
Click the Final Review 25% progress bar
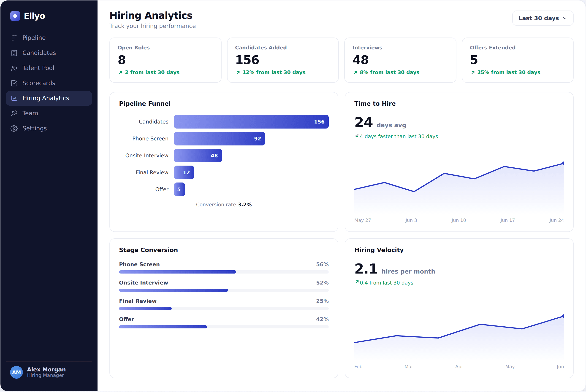coord(224,309)
